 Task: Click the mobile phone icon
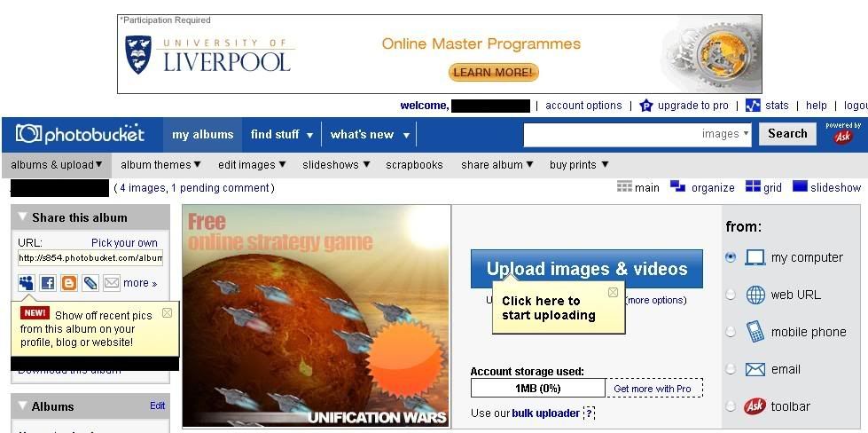coord(755,332)
